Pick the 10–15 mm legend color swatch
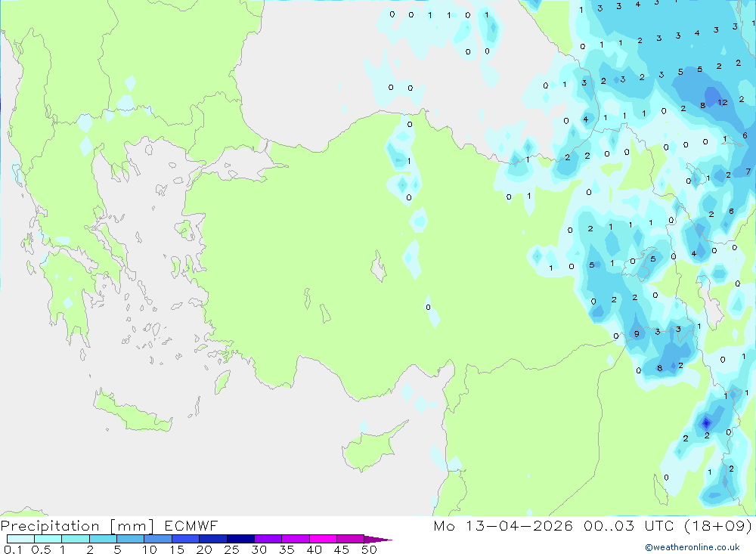The image size is (756, 554). coord(158,539)
